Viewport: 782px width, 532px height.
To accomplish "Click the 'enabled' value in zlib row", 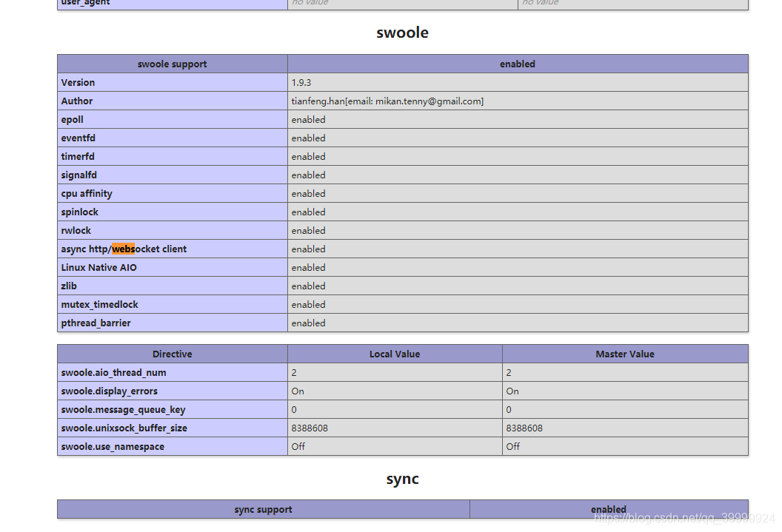I will point(308,286).
